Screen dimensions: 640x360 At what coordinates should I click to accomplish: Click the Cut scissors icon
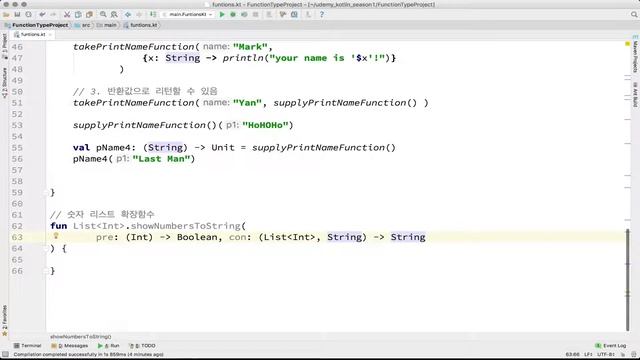coord(67,14)
